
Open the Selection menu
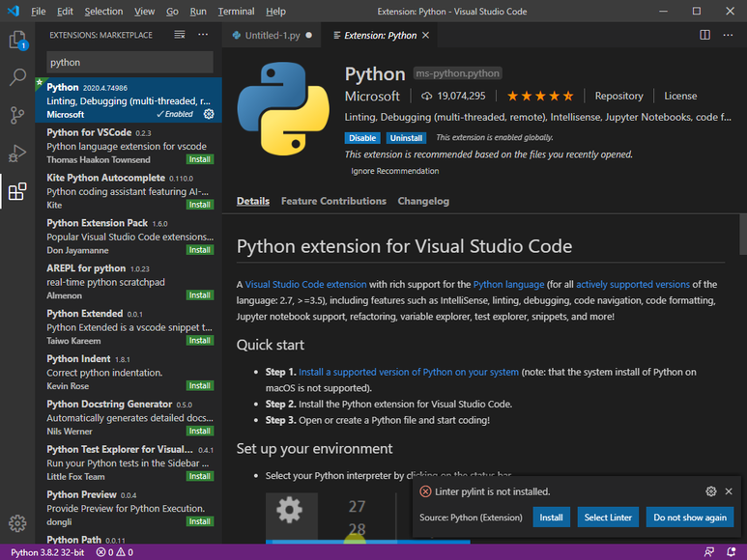[x=103, y=12]
